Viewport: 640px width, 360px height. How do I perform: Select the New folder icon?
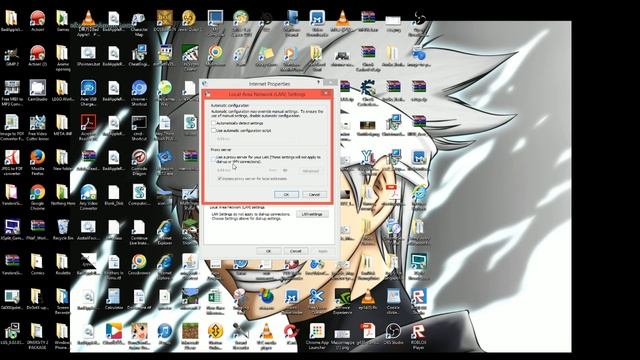tap(62, 160)
